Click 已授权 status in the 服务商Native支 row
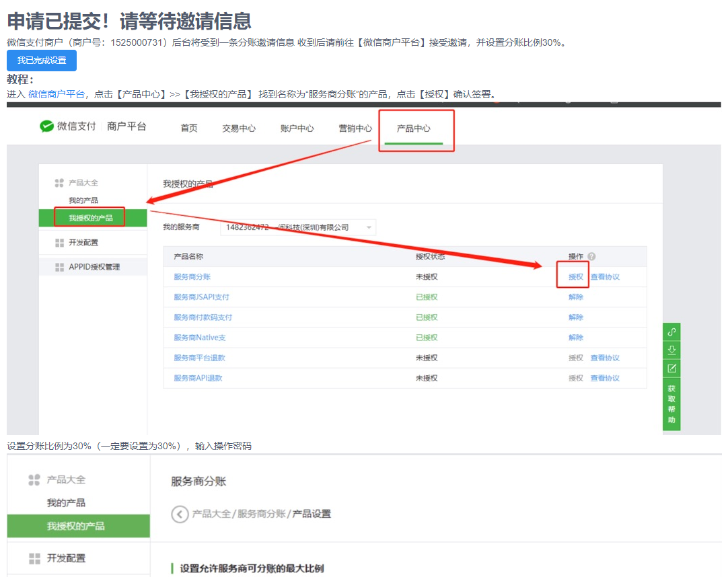This screenshot has height=577, width=728. coord(427,338)
